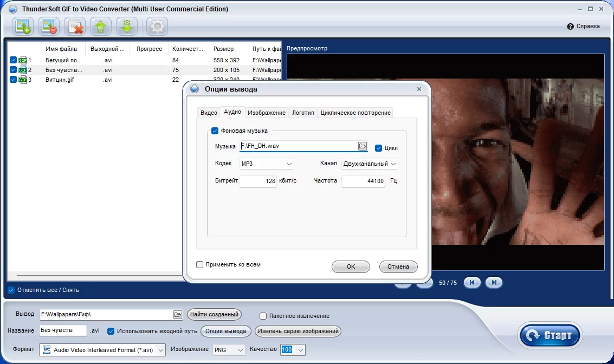Image resolution: width=614 pixels, height=364 pixels.
Task: Click GIF file icon in row 1
Action: [23, 60]
